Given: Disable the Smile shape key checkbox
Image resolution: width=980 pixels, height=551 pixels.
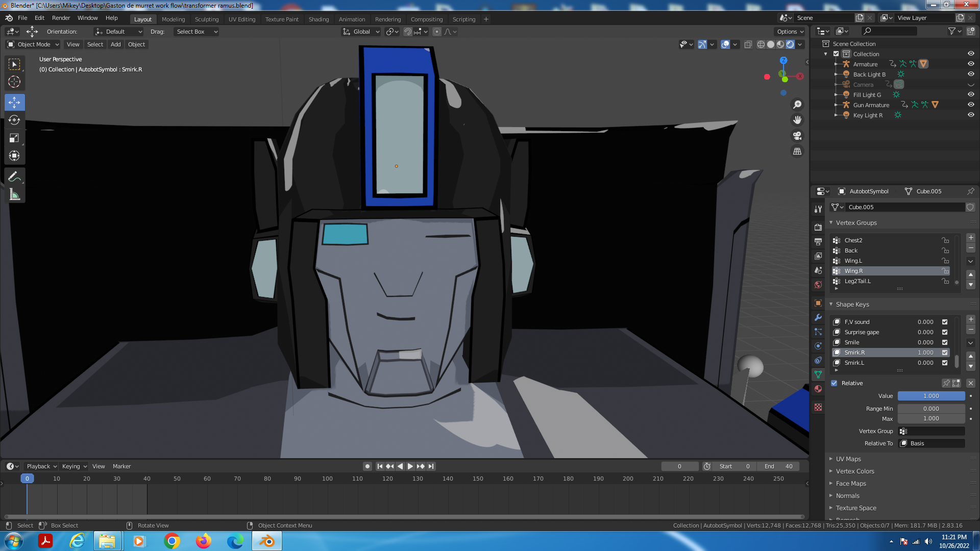Looking at the screenshot, I should point(945,342).
